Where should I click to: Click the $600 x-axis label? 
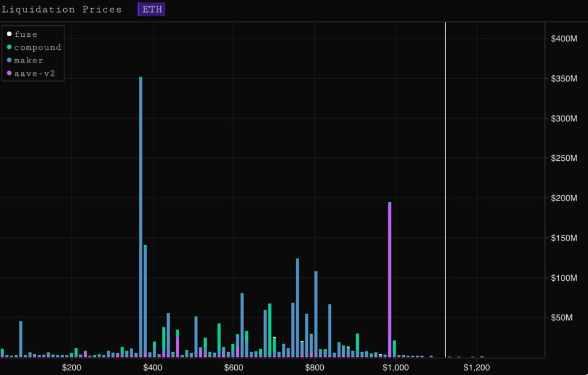234,368
